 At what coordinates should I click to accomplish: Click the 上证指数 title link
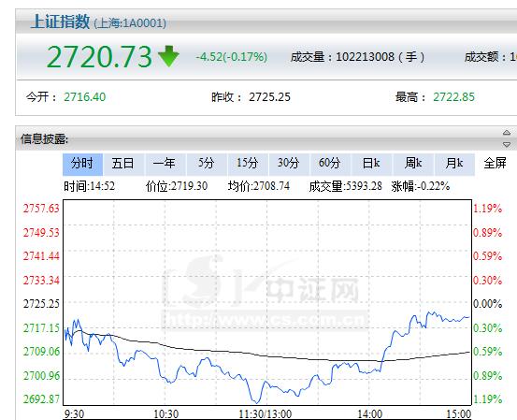pyautogui.click(x=61, y=22)
